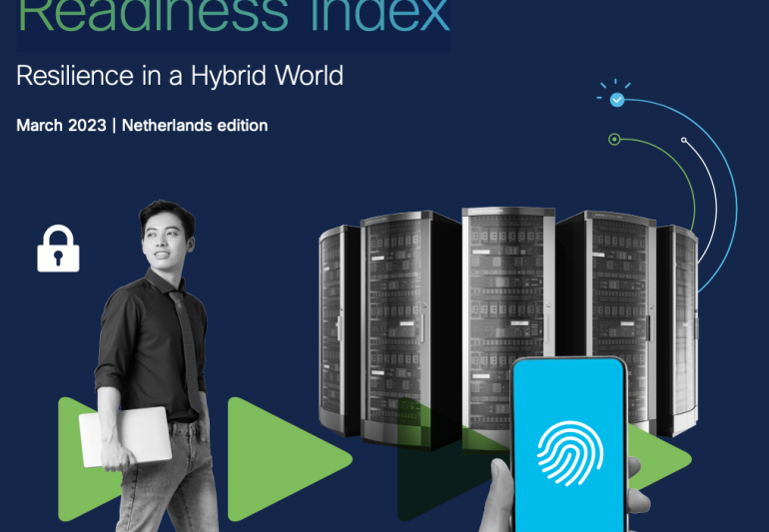
Task: Click the small white circle arc endpoint
Action: (x=683, y=140)
